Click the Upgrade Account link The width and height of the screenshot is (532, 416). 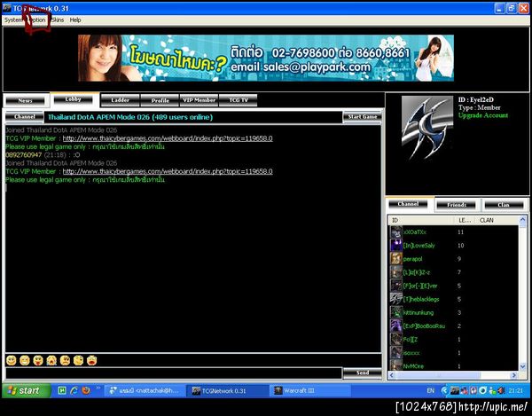(x=483, y=115)
